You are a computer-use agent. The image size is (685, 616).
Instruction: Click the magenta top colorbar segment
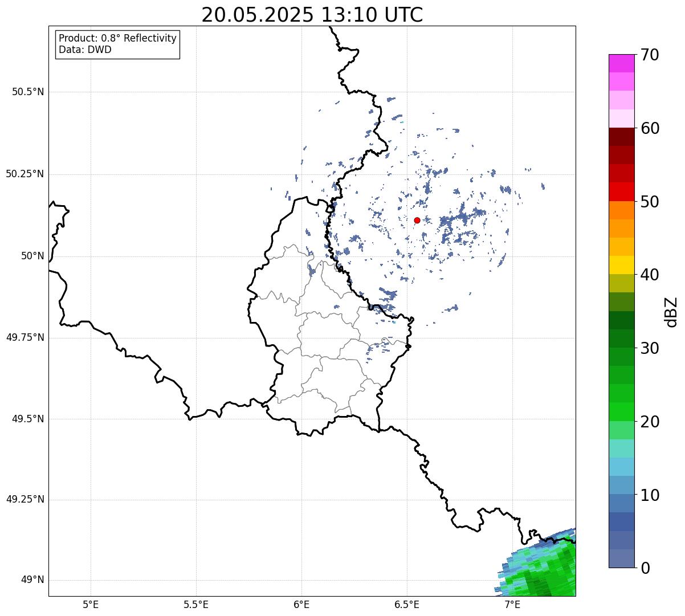pyautogui.click(x=621, y=63)
